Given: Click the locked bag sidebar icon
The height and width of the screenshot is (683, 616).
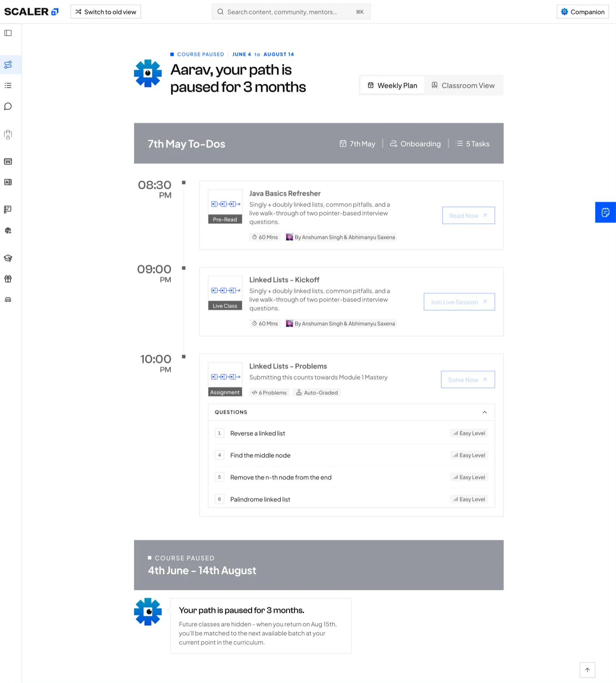Looking at the screenshot, I should point(8,135).
